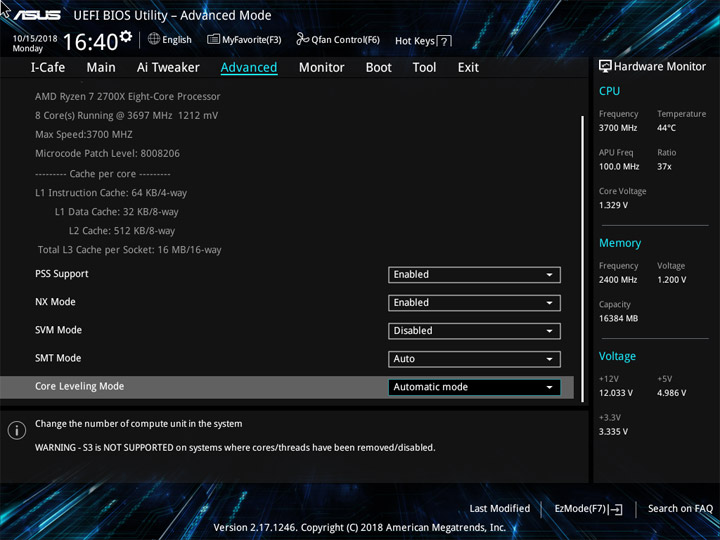
Task: Click the L2 Cache: 512 KB/8-way line
Action: point(122,231)
